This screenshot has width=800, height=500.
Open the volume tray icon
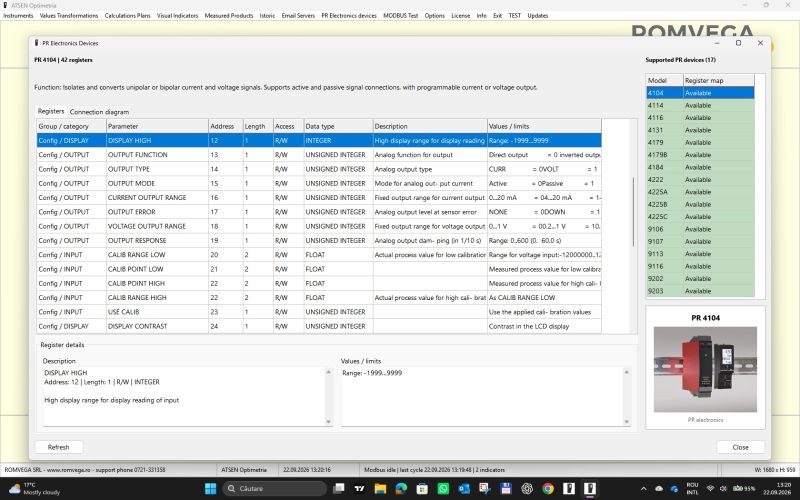[723, 489]
